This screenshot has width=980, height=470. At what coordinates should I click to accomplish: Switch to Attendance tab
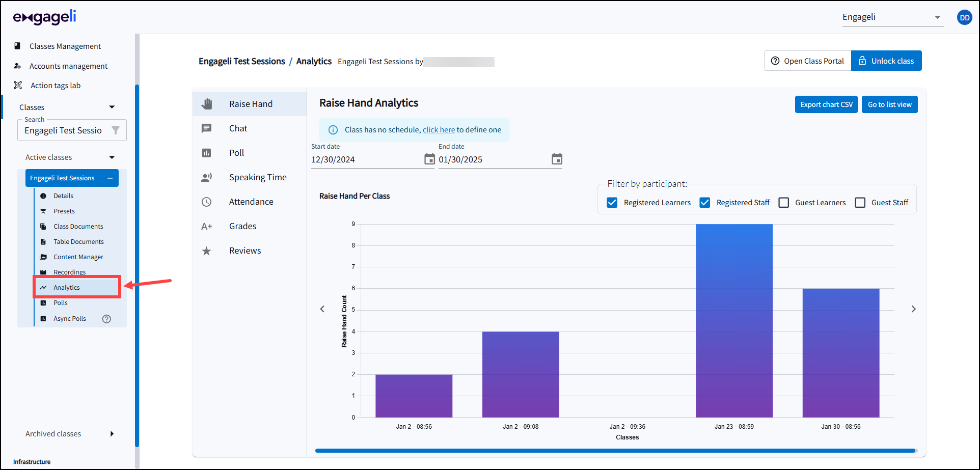click(x=250, y=202)
